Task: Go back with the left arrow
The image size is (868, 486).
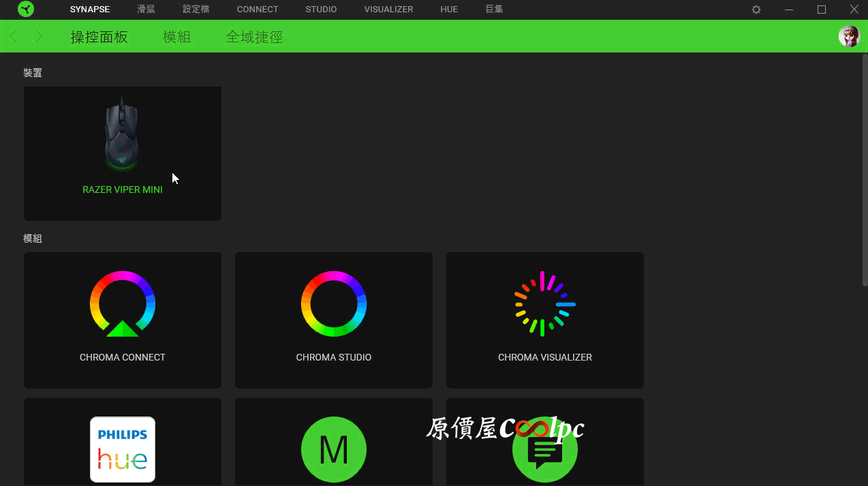Action: point(14,37)
